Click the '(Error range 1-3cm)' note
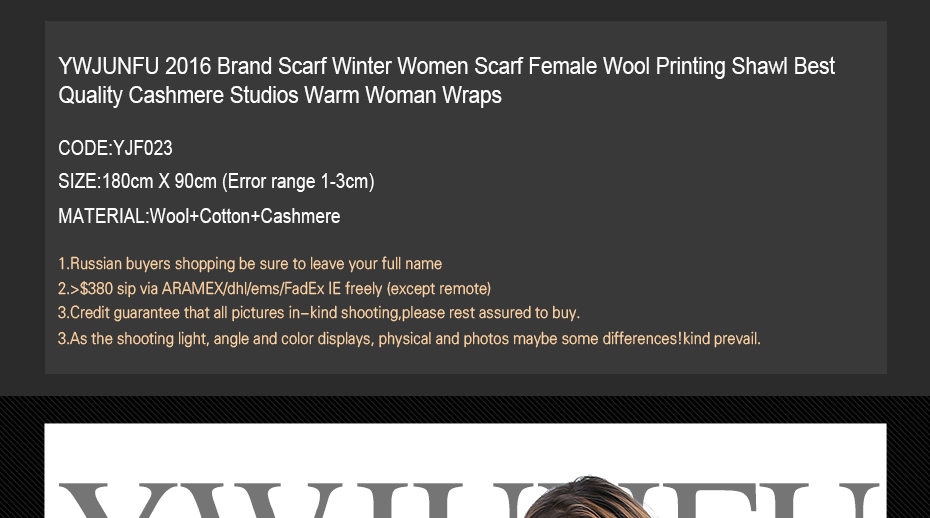 298,182
